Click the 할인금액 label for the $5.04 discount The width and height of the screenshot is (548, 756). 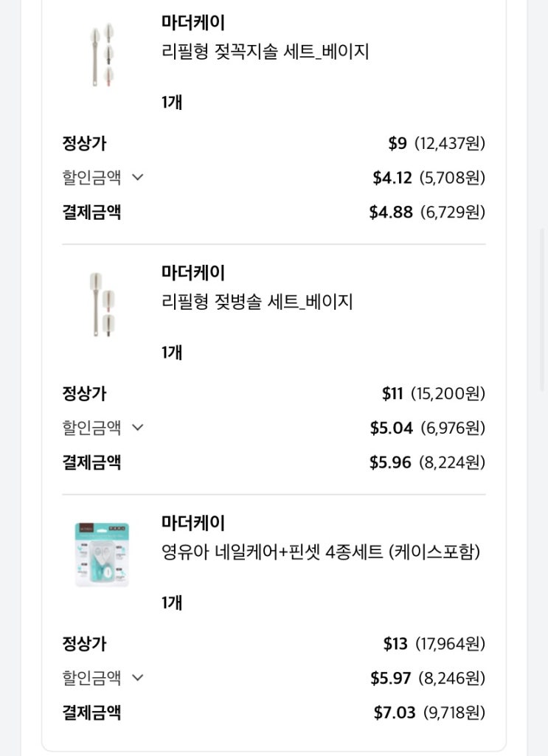coord(91,428)
